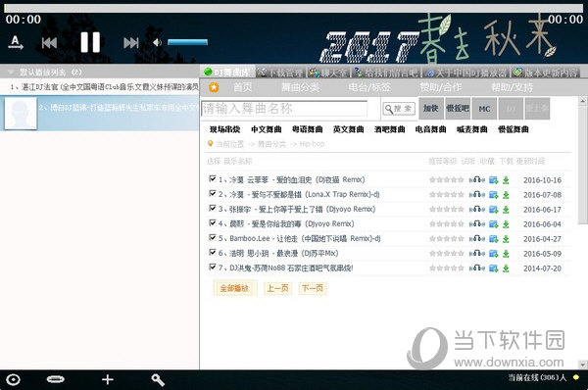Uncheck song 4 爱是你给我的毒 checkbox
This screenshot has height=390, width=588.
tap(213, 222)
